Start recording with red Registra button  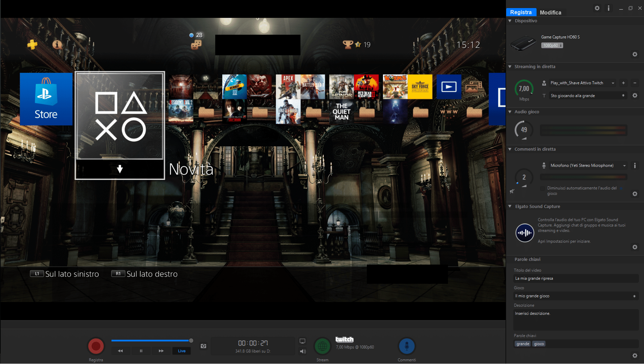(x=96, y=346)
